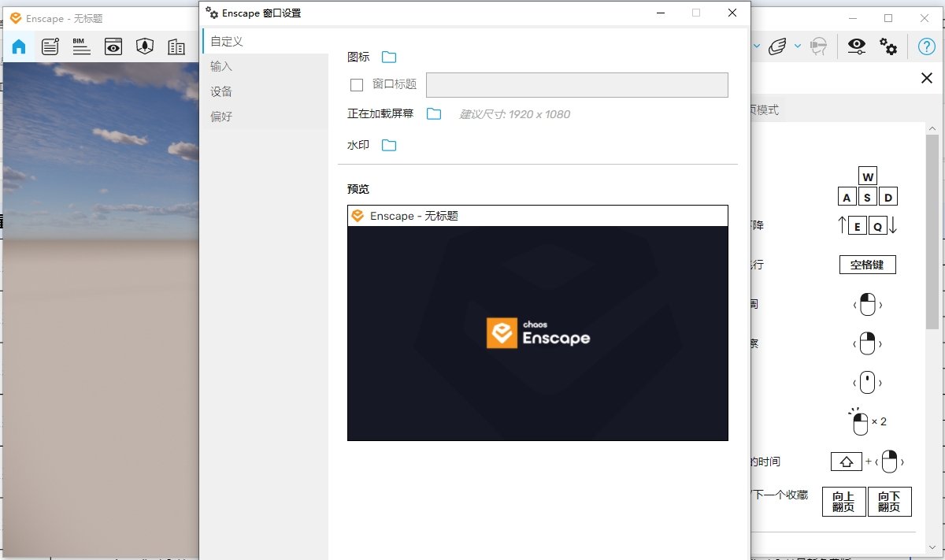Click the double-click mouse icon ×2
The image size is (945, 560).
pyautogui.click(x=868, y=421)
